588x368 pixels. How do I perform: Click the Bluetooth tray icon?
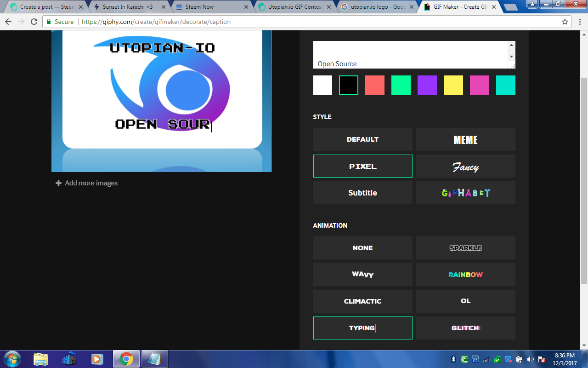pyautogui.click(x=453, y=359)
